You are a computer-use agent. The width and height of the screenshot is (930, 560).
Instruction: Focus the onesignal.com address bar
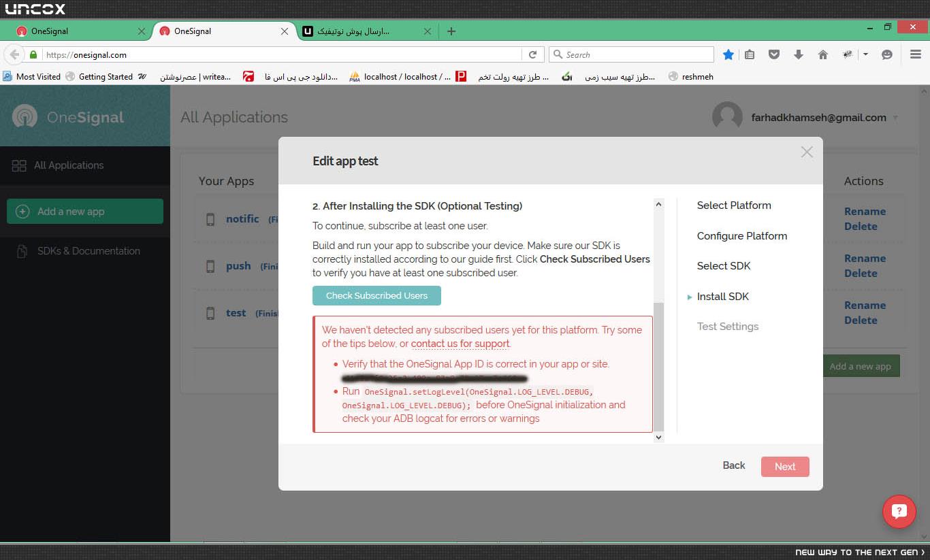(281, 54)
